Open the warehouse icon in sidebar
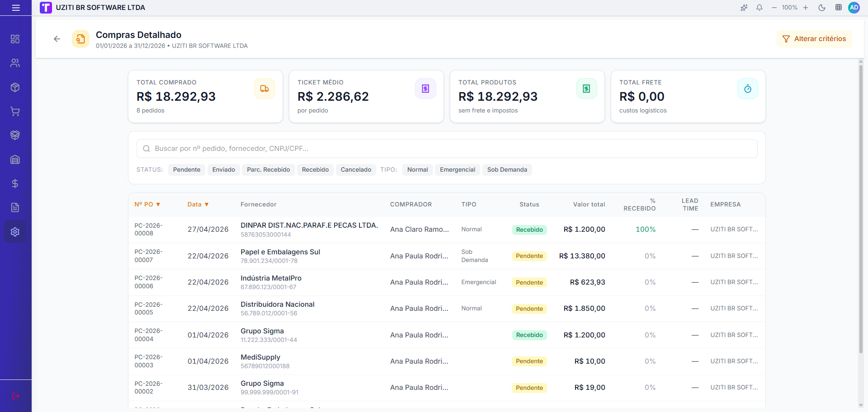The width and height of the screenshot is (868, 412). point(15,159)
